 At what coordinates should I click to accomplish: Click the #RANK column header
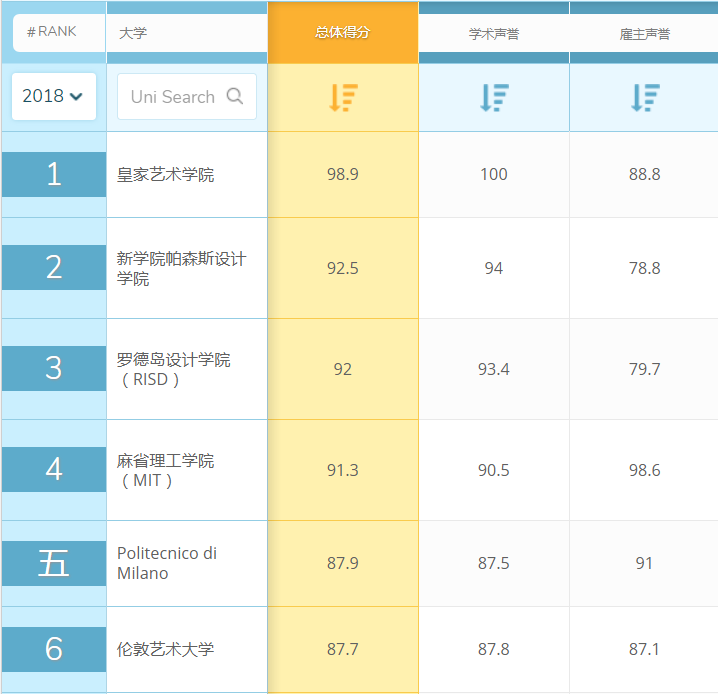point(52,32)
